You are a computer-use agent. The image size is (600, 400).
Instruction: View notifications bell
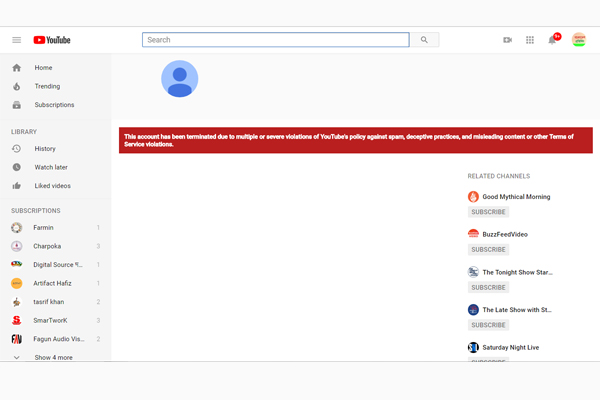tap(552, 40)
